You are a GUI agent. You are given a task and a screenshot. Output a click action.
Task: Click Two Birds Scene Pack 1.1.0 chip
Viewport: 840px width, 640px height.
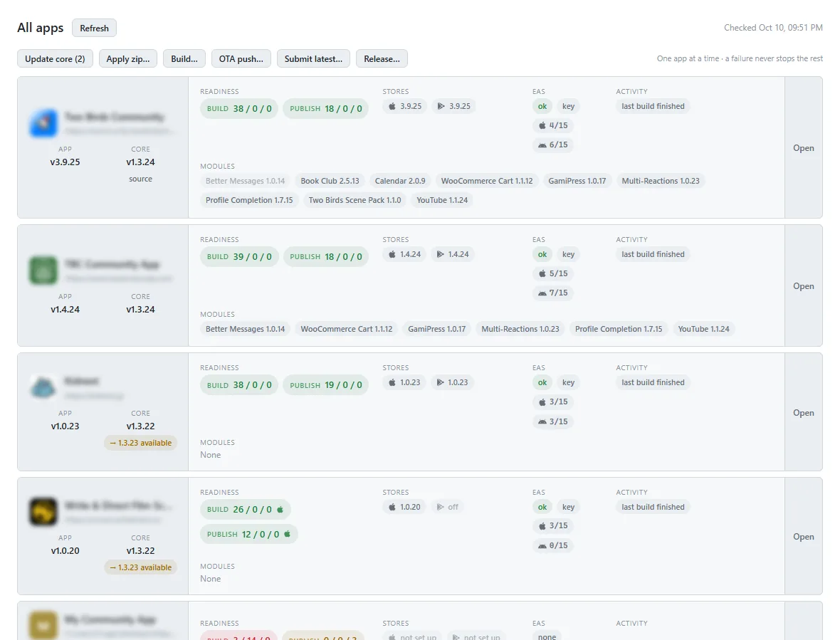pyautogui.click(x=355, y=200)
